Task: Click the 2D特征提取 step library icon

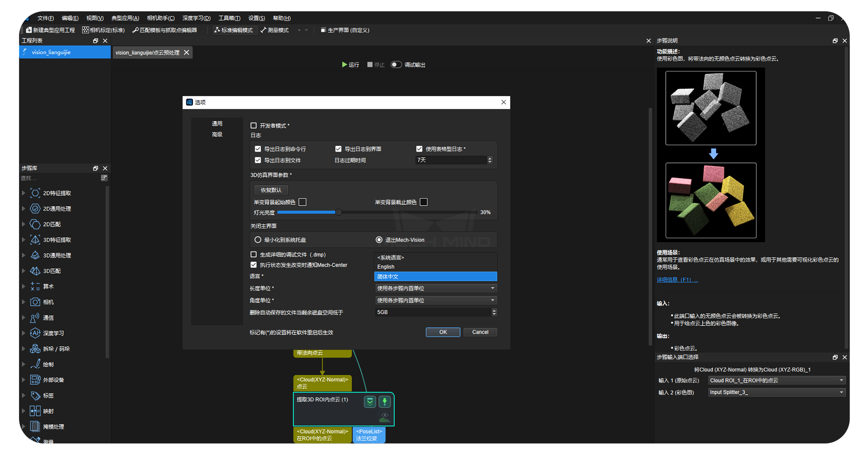Action: [35, 193]
